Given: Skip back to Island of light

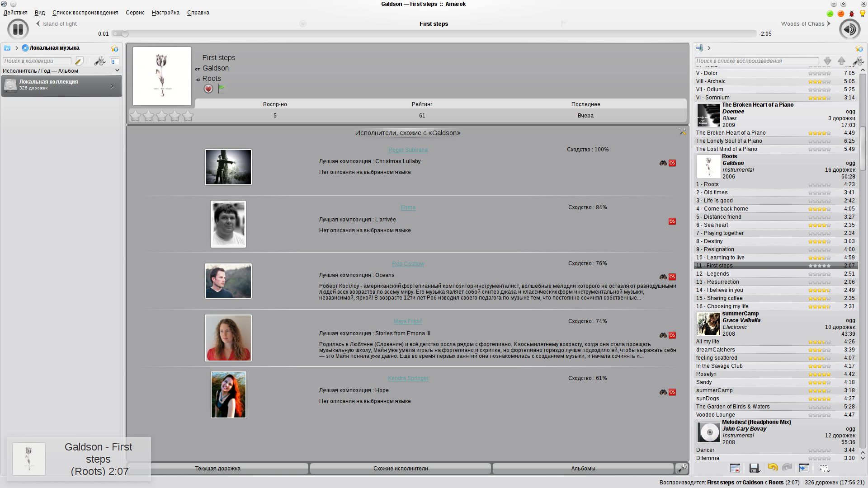Looking at the screenshot, I should [x=57, y=24].
